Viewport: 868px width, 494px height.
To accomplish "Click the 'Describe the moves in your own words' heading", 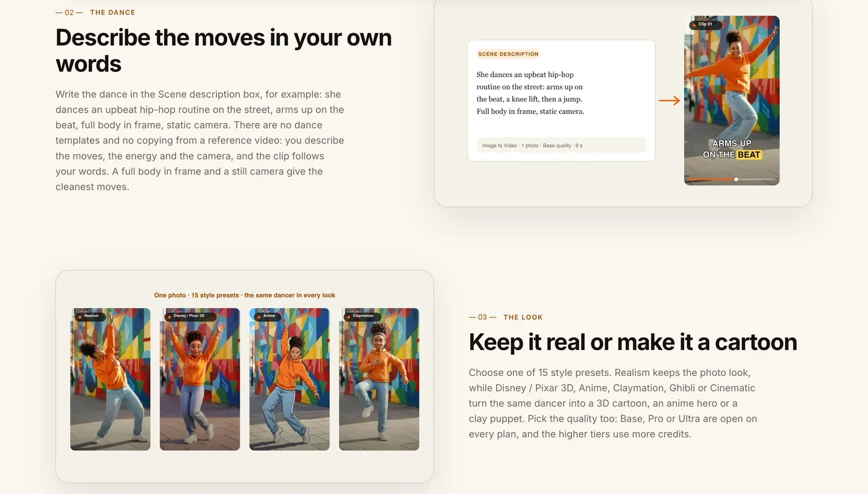I will 224,50.
